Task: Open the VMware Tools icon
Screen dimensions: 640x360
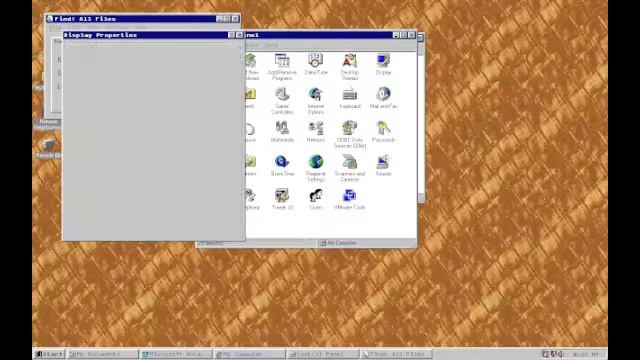Action: pyautogui.click(x=349, y=199)
